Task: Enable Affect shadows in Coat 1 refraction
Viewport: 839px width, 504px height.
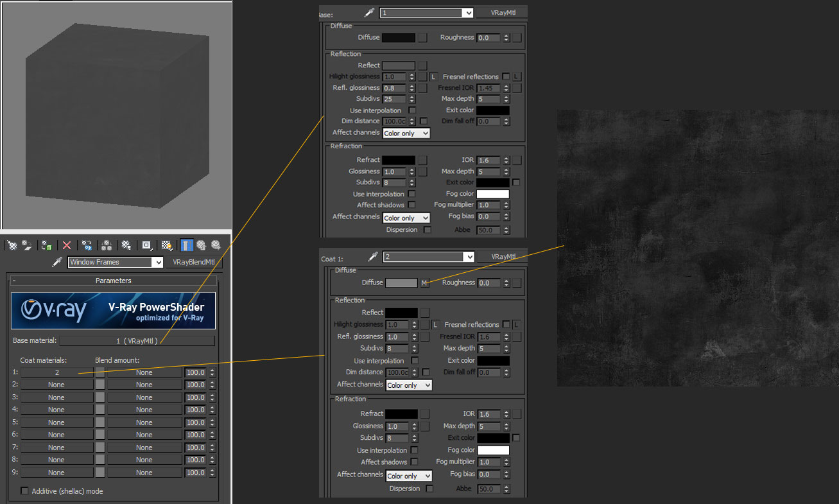Action: 415,462
